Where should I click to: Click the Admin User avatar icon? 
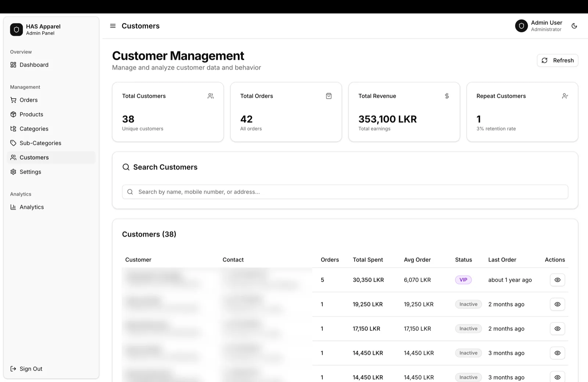tap(521, 26)
